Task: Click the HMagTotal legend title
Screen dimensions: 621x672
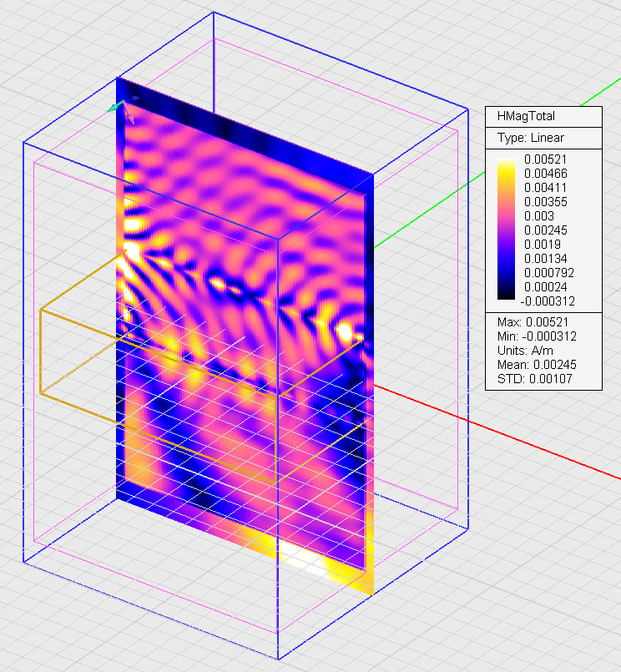Action: [x=526, y=116]
